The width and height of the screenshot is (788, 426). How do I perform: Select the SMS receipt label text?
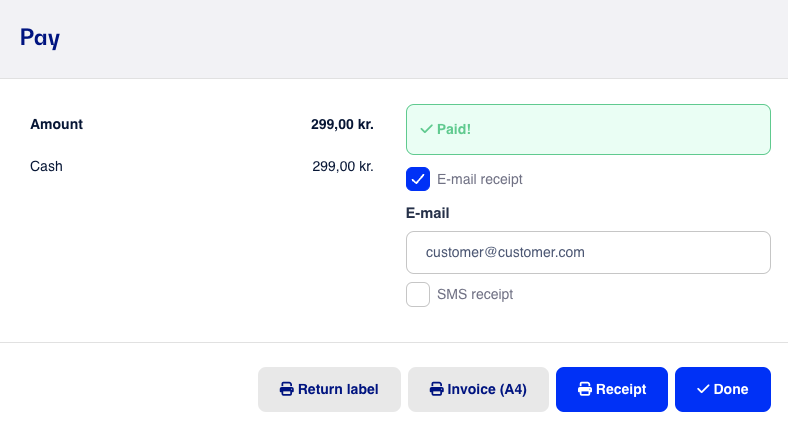point(475,294)
